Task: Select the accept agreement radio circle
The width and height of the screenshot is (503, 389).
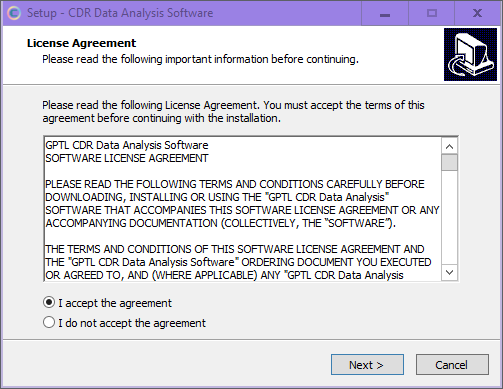Action: 49,303
